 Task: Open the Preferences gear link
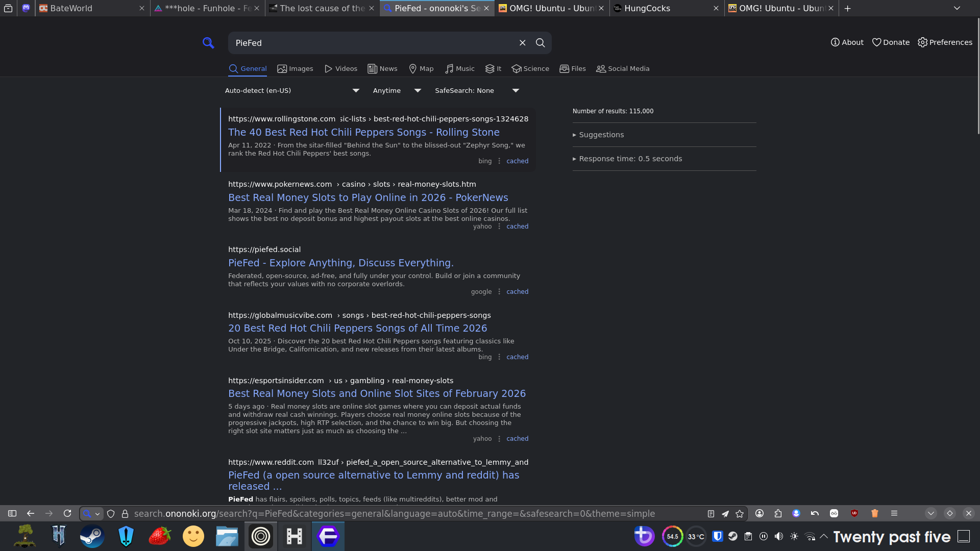[x=945, y=42]
